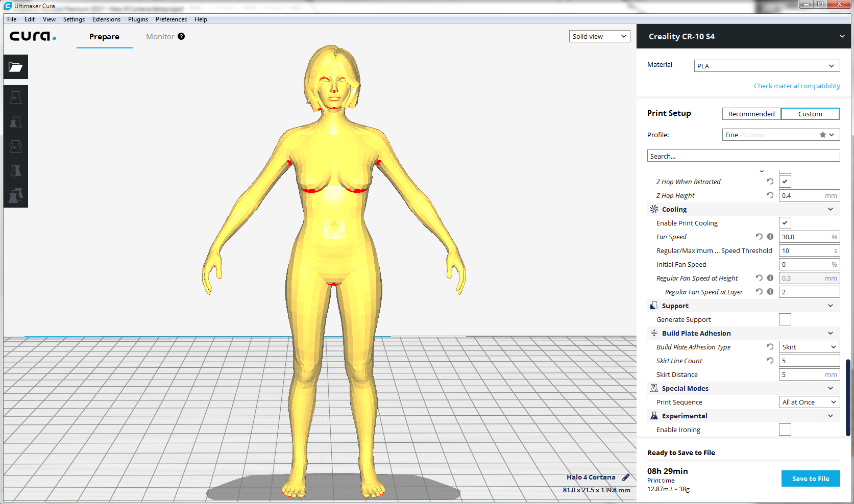
Task: Collapse the Special Modes section
Action: coord(831,388)
